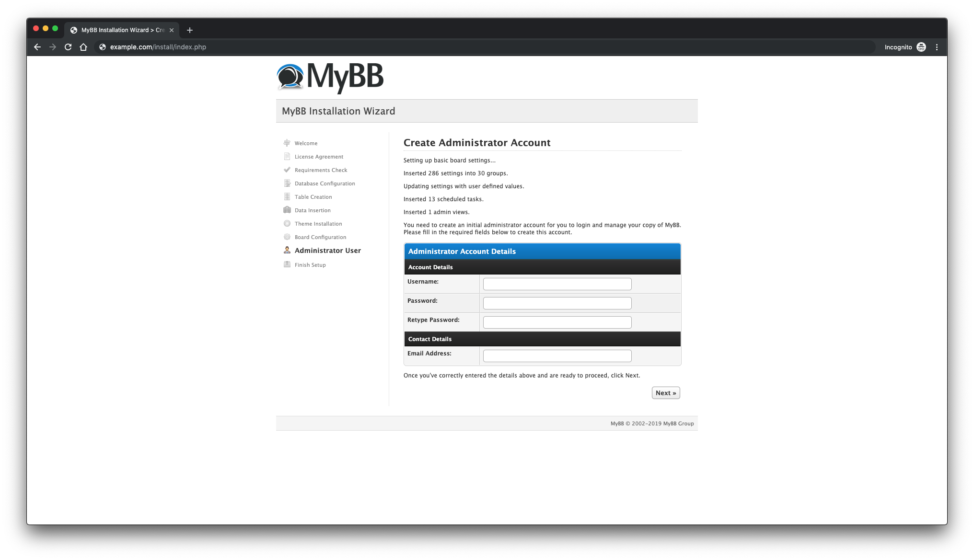Select the Username input field

pyautogui.click(x=557, y=283)
